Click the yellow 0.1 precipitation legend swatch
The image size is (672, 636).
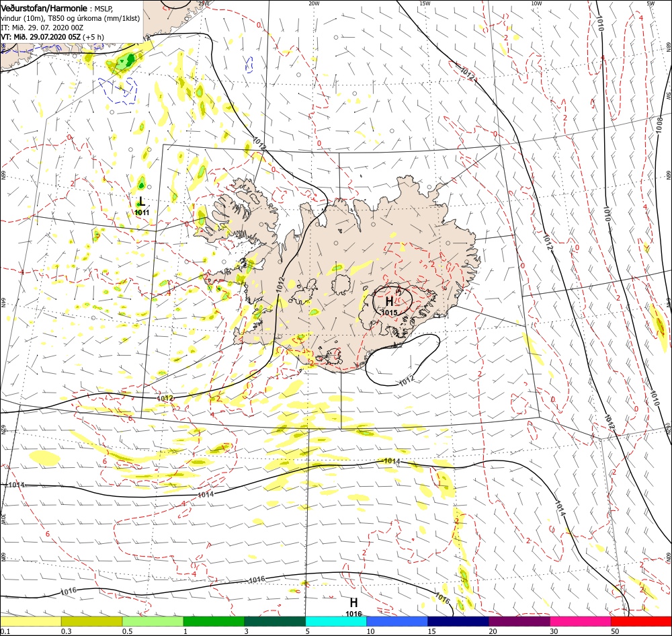pyautogui.click(x=30, y=621)
